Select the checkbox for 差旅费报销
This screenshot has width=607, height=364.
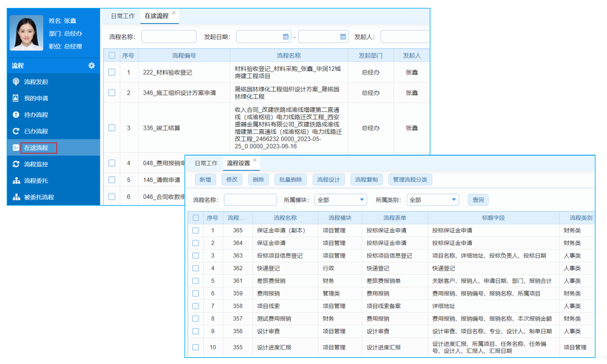point(195,281)
